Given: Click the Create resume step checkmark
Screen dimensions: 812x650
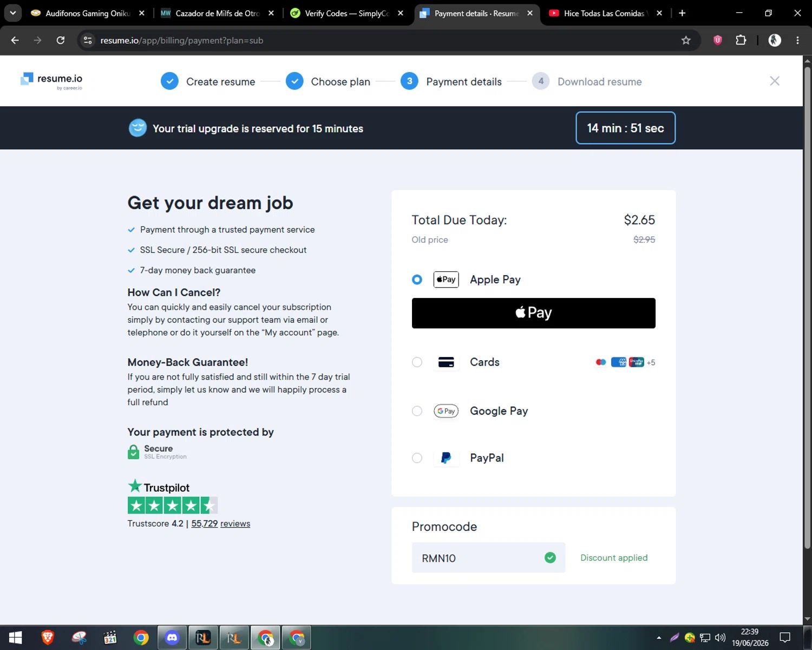Looking at the screenshot, I should coord(169,81).
